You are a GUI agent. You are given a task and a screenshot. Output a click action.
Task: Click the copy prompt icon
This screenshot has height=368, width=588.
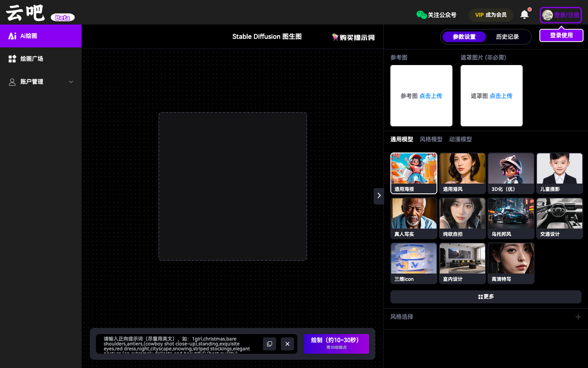point(269,344)
